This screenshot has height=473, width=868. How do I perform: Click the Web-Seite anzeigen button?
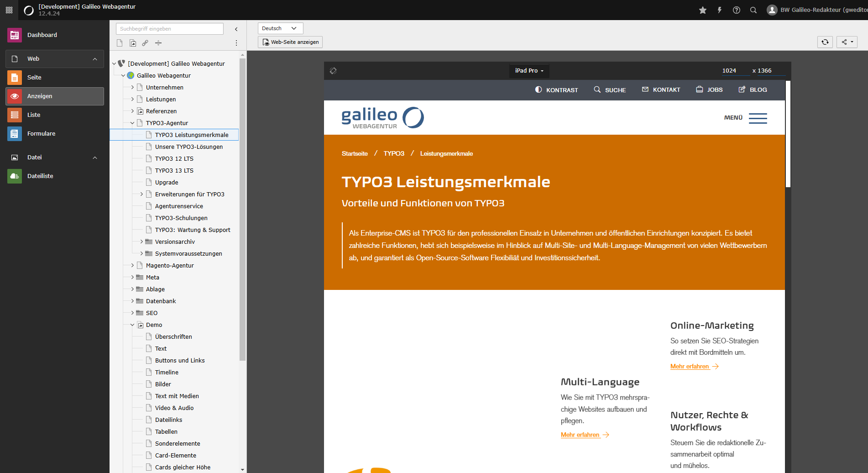(290, 42)
